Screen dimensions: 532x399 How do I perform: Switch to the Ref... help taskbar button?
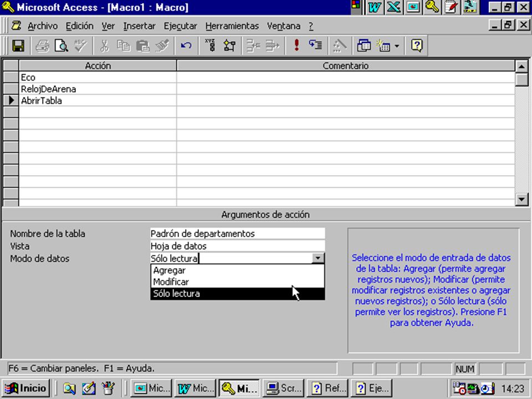click(x=328, y=388)
